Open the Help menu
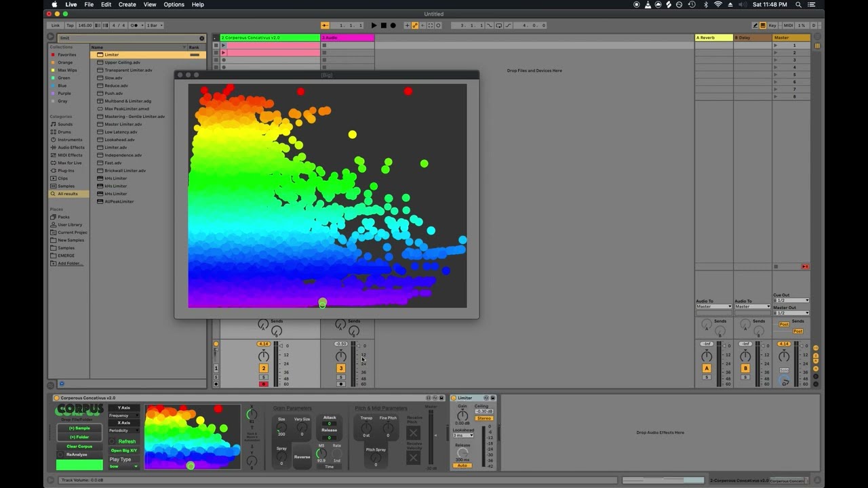The width and height of the screenshot is (868, 488). (198, 5)
